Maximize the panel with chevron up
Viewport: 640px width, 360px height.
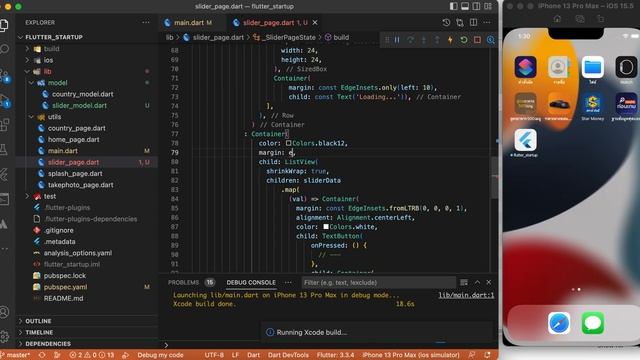tap(477, 282)
